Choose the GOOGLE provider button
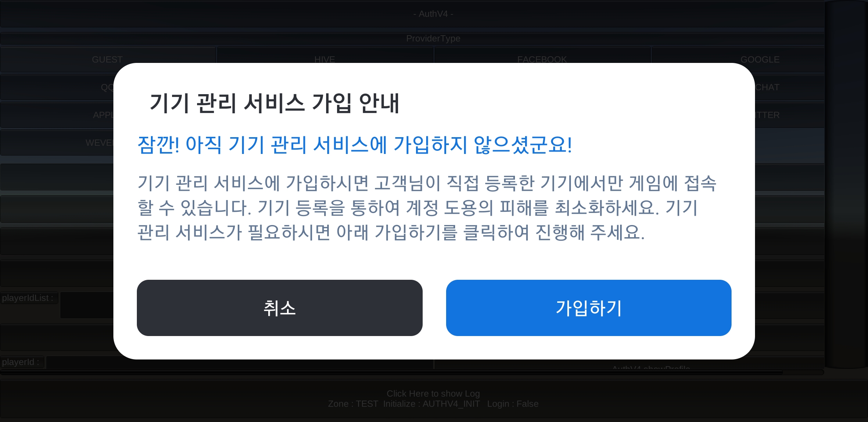Screen dimensions: 868x422 (x=760, y=59)
